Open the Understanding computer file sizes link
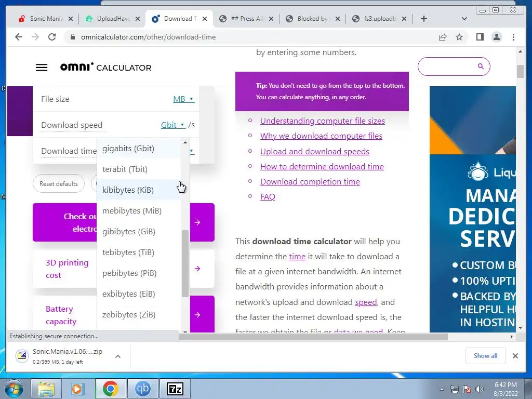532x399 pixels. click(x=322, y=121)
